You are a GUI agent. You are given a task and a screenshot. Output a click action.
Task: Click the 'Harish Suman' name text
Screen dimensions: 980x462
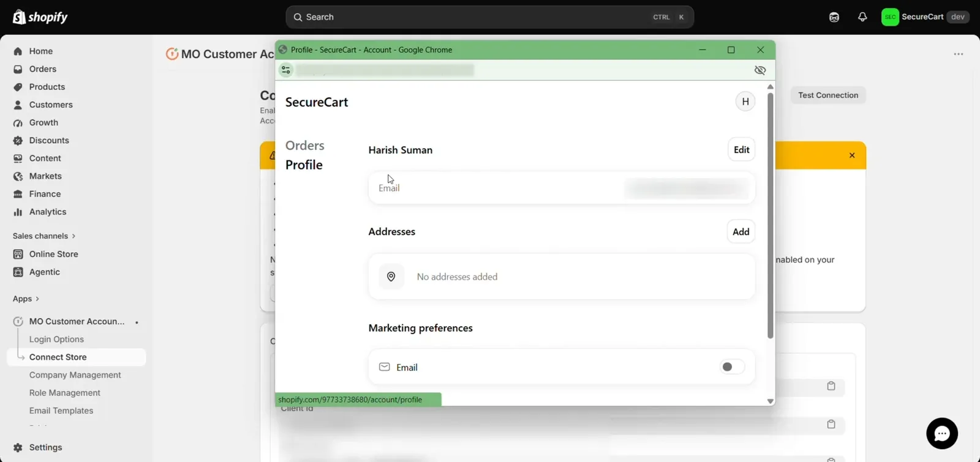[x=401, y=151]
